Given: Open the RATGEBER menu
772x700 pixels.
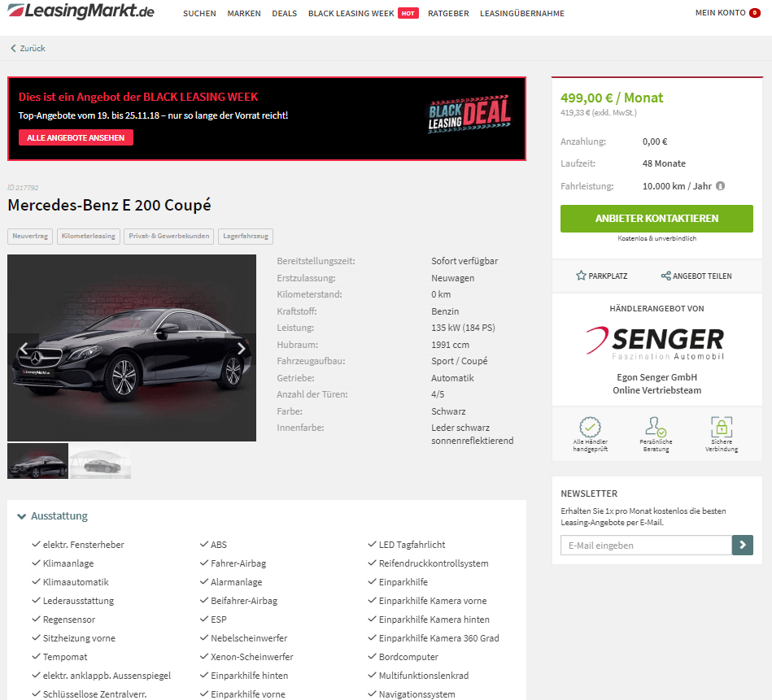Looking at the screenshot, I should [x=448, y=13].
